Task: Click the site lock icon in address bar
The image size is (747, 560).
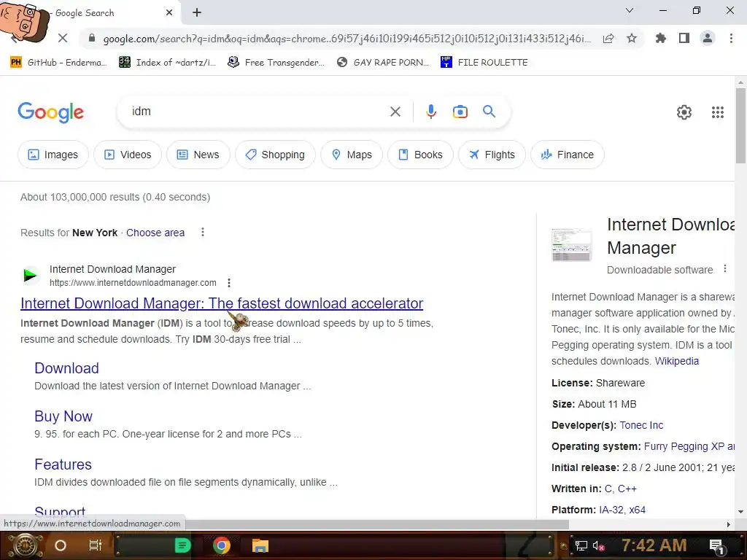Action: point(92,38)
